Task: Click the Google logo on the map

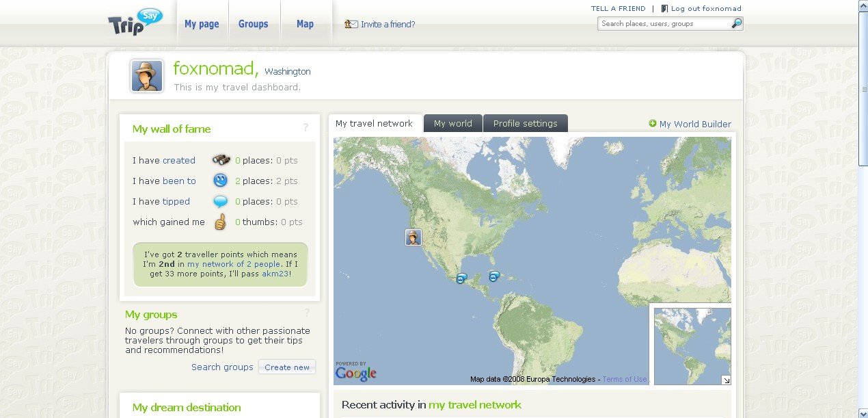Action: (355, 373)
